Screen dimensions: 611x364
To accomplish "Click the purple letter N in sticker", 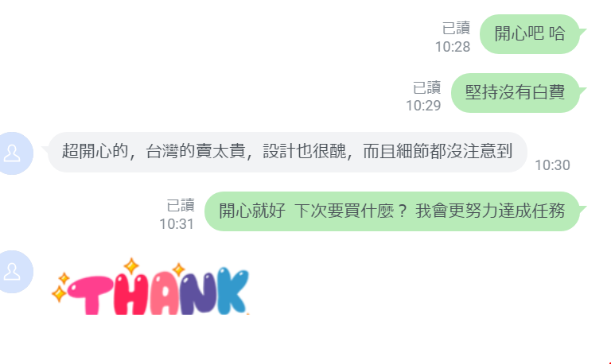I will coord(198,293).
